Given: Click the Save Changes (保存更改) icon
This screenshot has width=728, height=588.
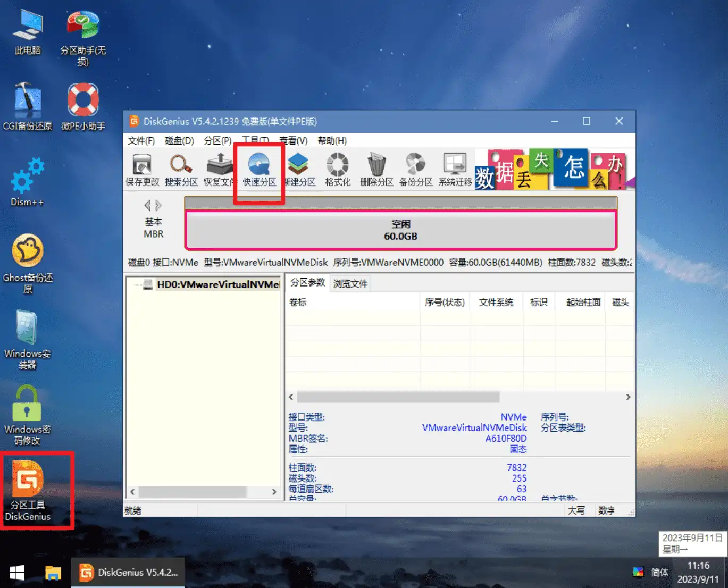Looking at the screenshot, I should click(142, 170).
